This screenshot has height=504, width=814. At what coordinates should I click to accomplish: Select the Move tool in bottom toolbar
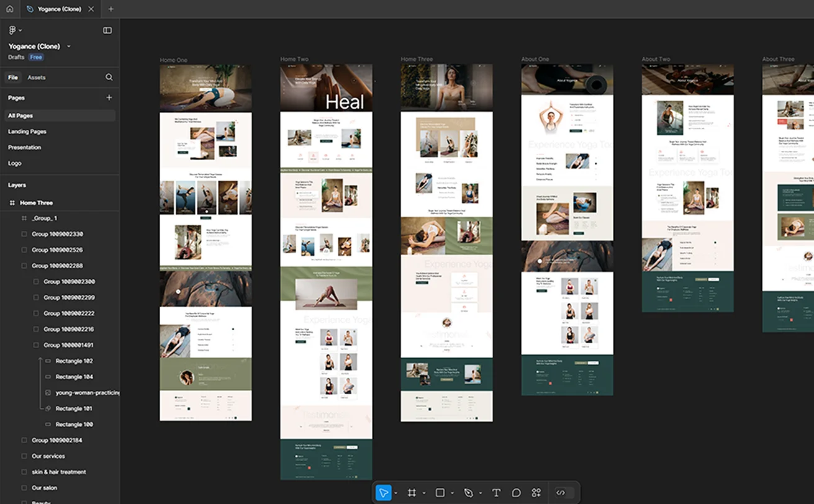(383, 493)
